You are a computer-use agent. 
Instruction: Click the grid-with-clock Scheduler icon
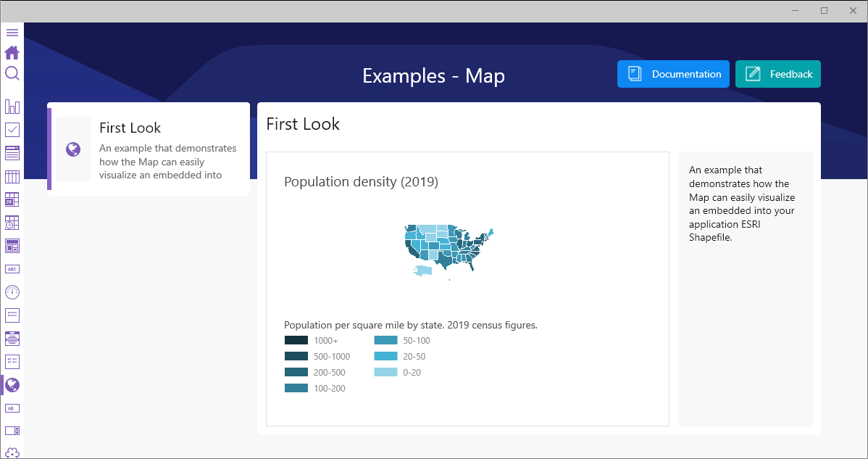point(12,223)
